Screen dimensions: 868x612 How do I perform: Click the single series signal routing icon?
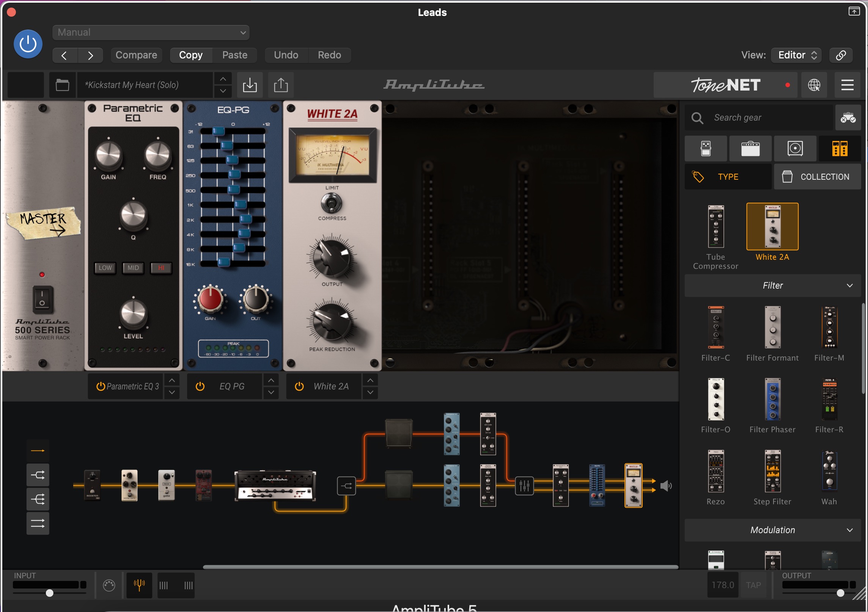point(38,451)
